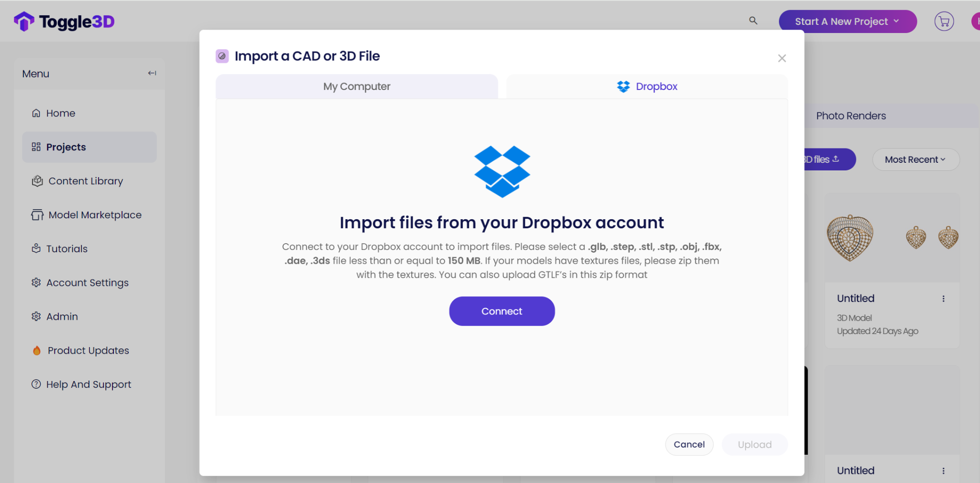Click the Upload button
980x483 pixels.
click(x=755, y=444)
